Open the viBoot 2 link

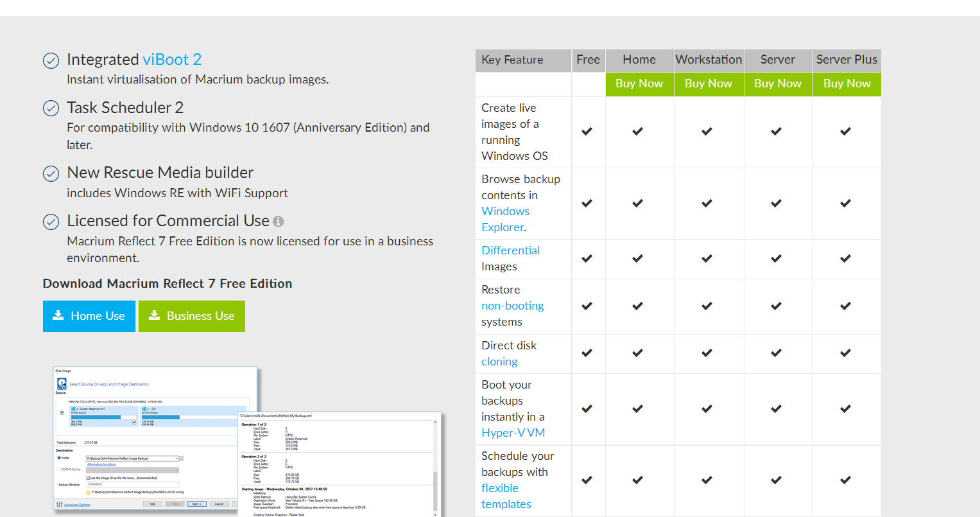pos(172,60)
